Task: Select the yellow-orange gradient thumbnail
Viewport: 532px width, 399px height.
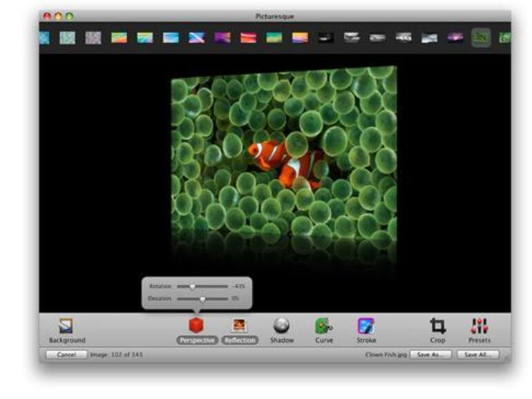Action: (x=301, y=38)
